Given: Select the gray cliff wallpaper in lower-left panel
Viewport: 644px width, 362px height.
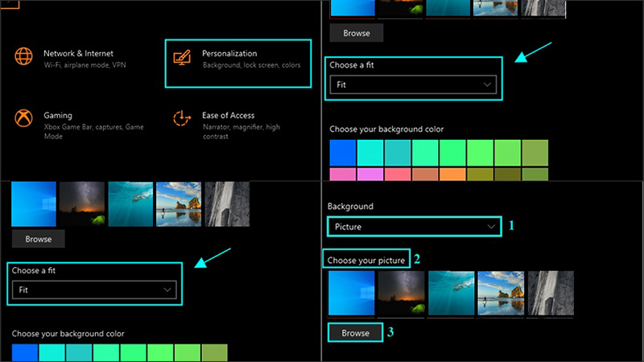Looking at the screenshot, I should click(x=227, y=204).
